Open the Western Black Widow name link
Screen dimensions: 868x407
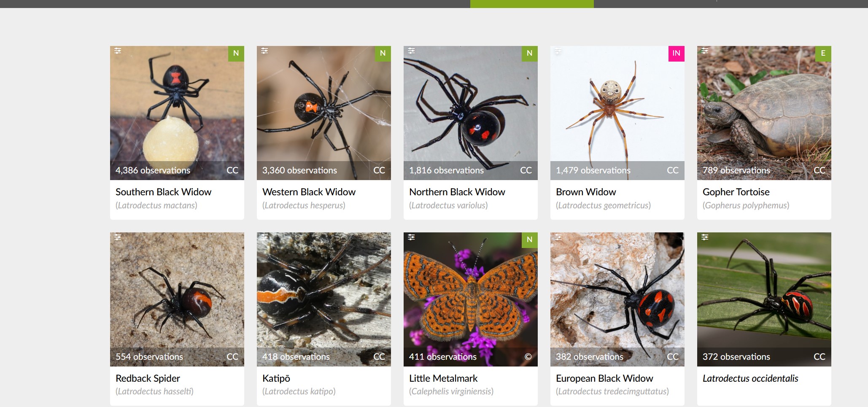(309, 192)
